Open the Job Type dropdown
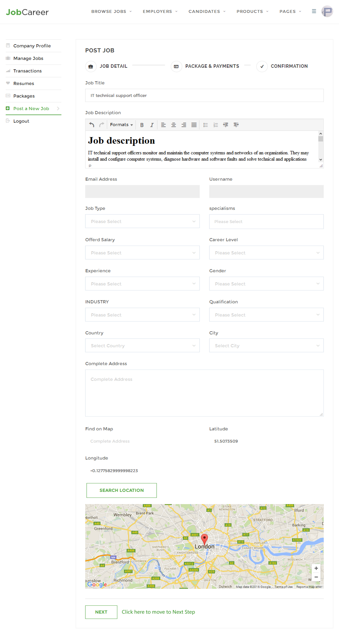 pos(142,221)
